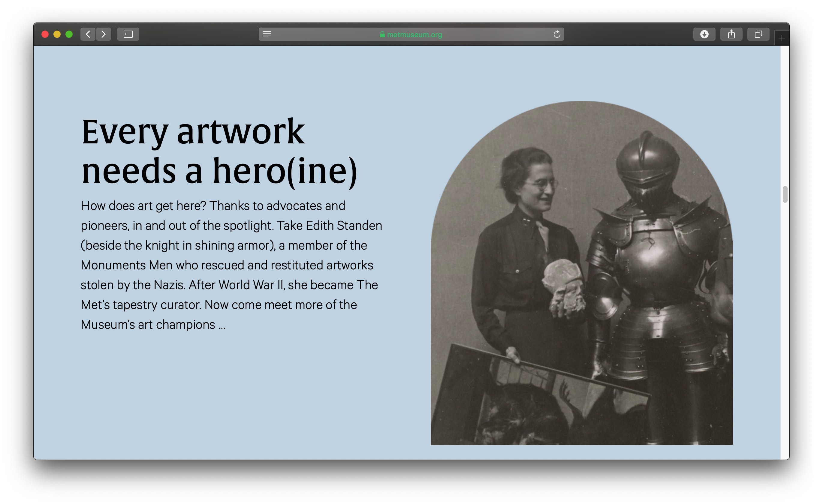Open Reader view in the address bar
823x504 pixels.
pyautogui.click(x=267, y=34)
